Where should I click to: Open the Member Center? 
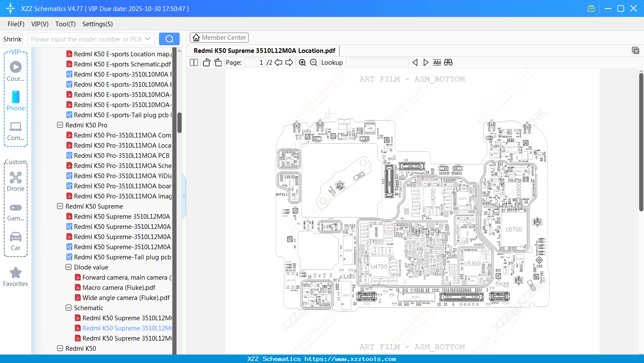219,37
